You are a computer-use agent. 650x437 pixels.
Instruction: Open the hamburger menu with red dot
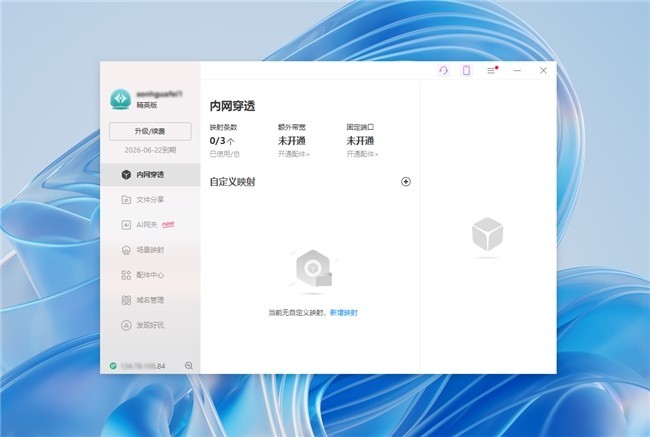[491, 71]
